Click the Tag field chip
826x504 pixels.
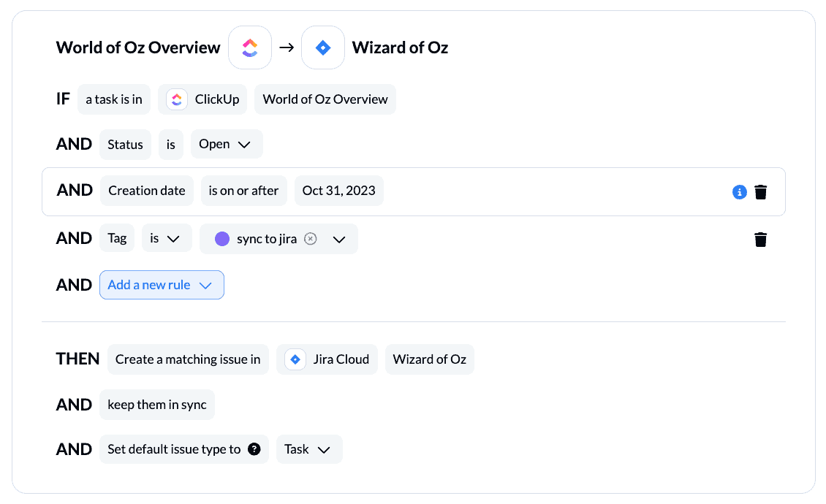[117, 238]
